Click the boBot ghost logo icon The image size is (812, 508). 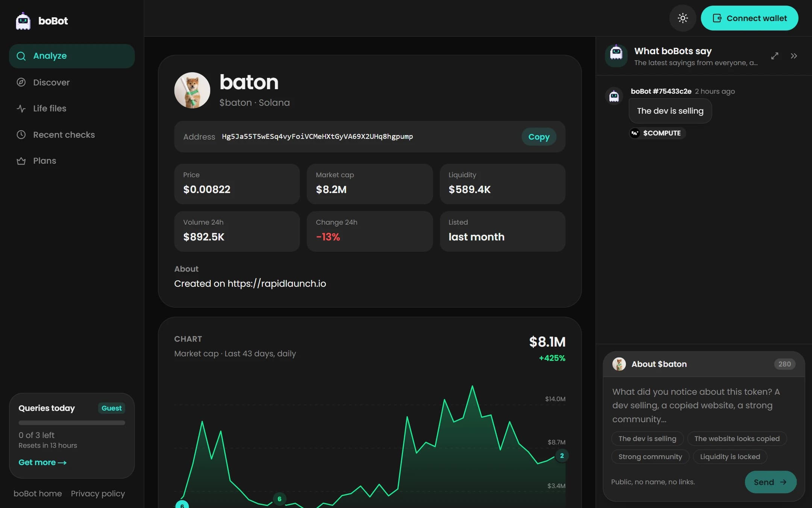click(x=23, y=21)
